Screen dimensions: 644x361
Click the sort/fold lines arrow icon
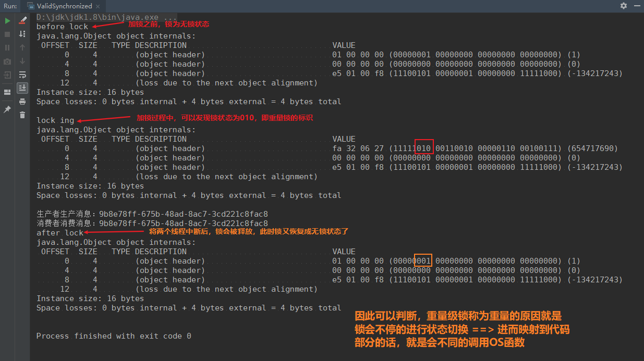point(22,34)
